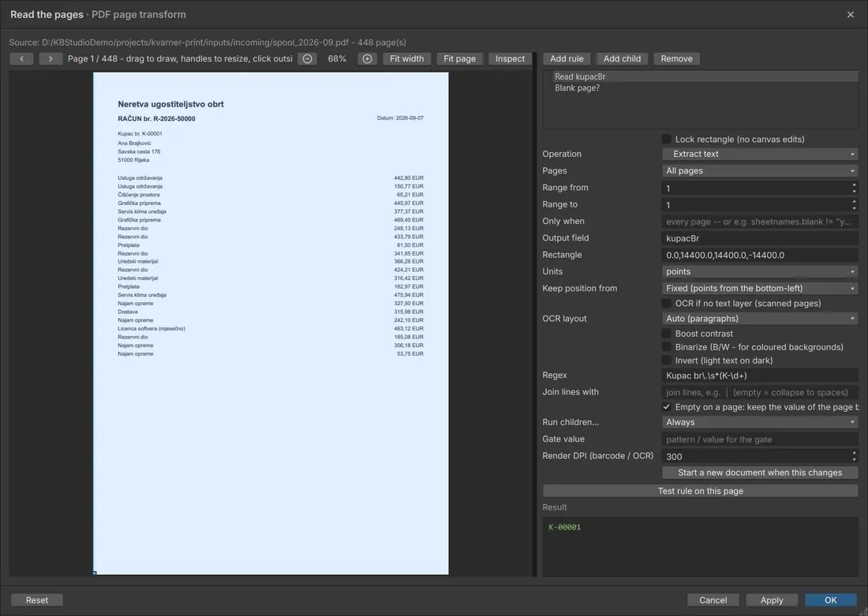Click the Reset button

tap(36, 600)
